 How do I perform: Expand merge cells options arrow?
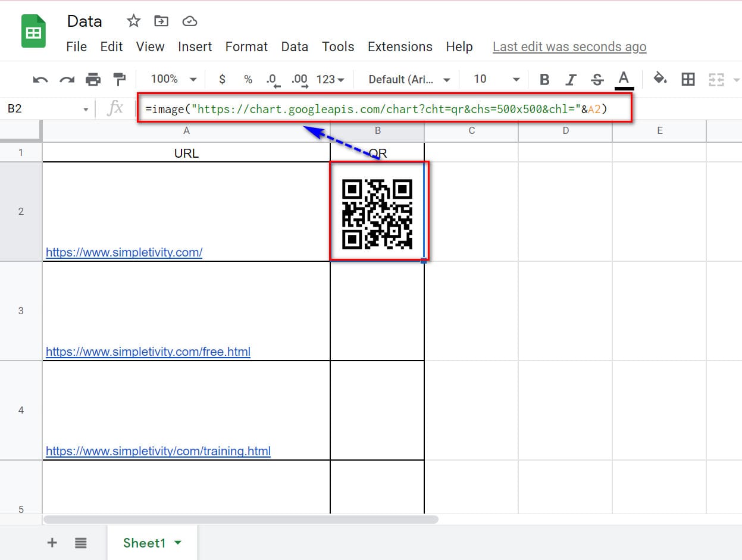point(736,80)
